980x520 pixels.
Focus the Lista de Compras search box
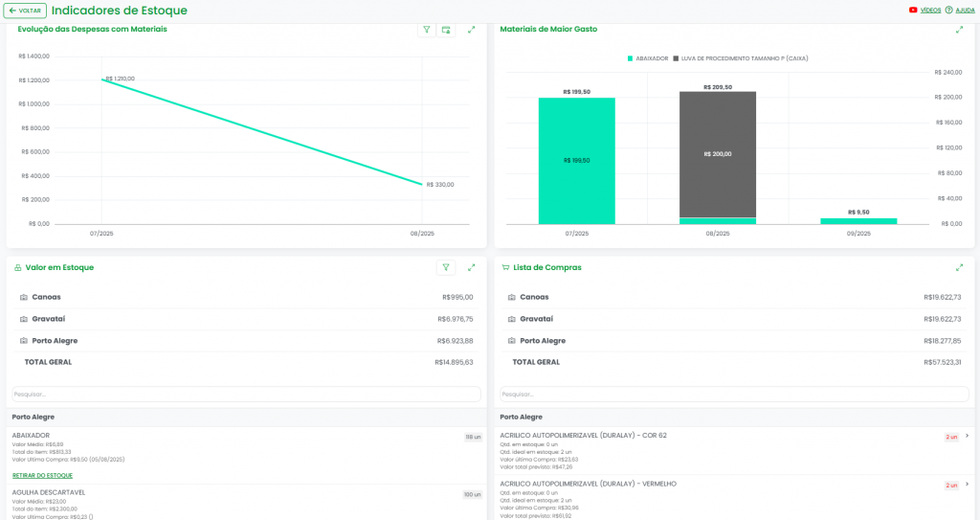pyautogui.click(x=733, y=395)
